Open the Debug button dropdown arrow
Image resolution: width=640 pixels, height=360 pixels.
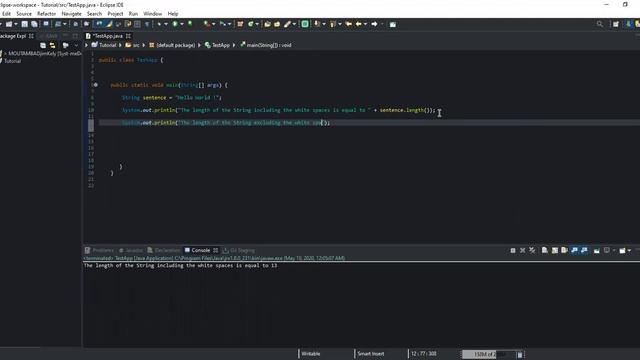coord(165,24)
